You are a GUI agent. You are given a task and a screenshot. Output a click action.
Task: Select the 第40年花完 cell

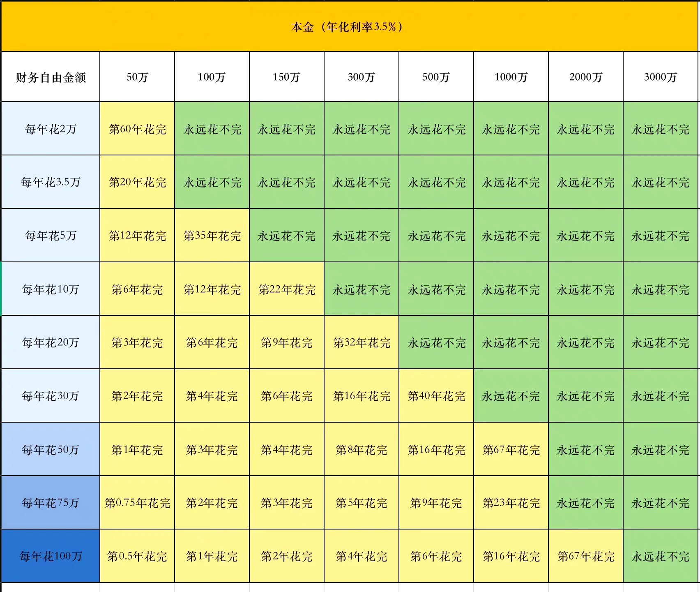point(436,396)
